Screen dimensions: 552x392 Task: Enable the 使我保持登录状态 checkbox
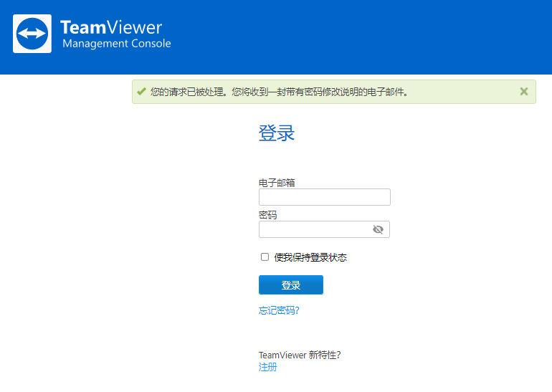(265, 257)
